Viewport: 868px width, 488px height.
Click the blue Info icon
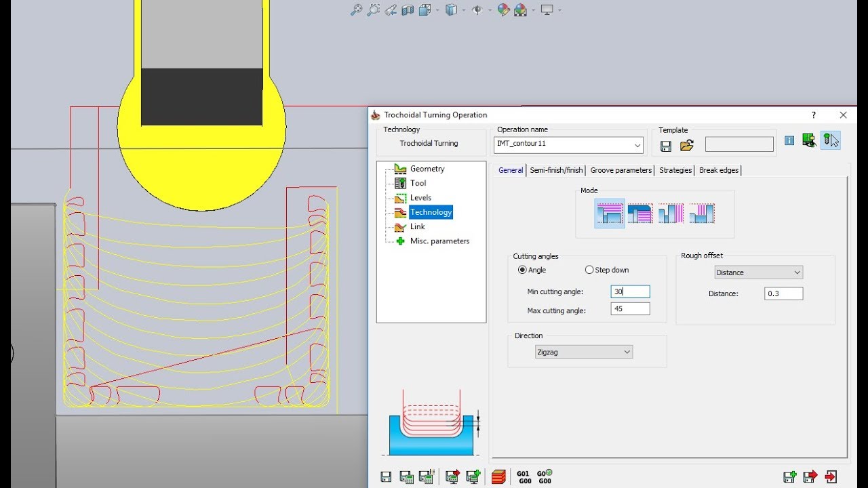[789, 141]
